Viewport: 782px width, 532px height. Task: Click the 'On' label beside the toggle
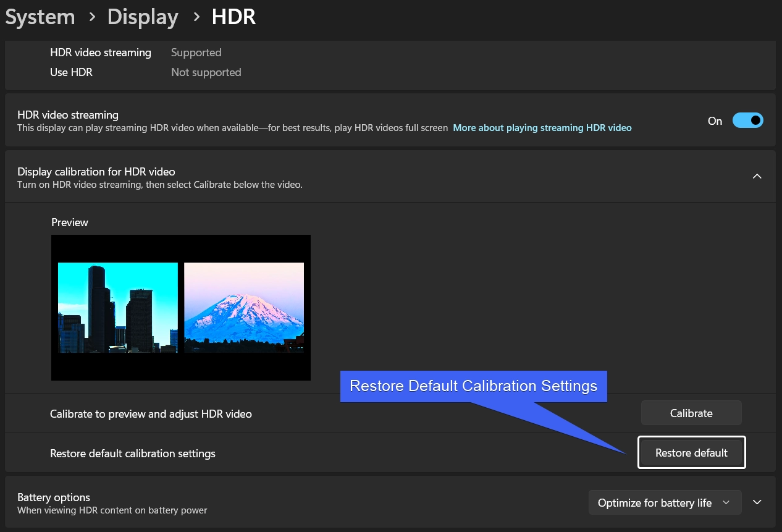pyautogui.click(x=715, y=121)
